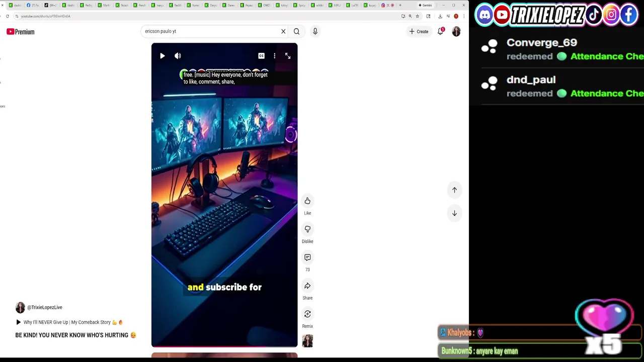Bookmark this page with the star icon
This screenshot has height=362, width=644.
[x=417, y=16]
